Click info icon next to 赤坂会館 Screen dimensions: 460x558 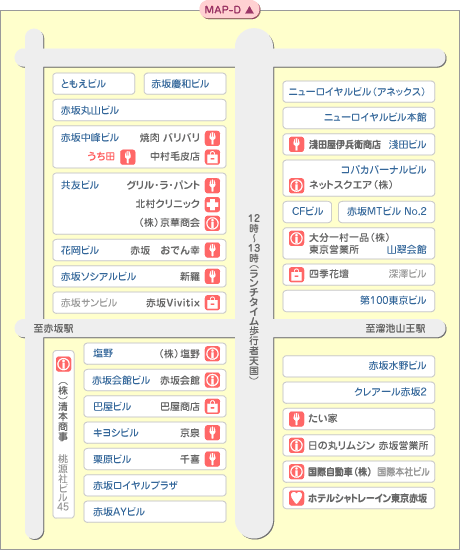[x=212, y=380]
